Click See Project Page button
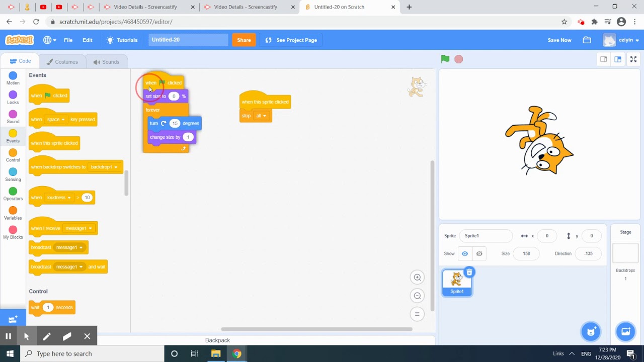 click(x=291, y=40)
